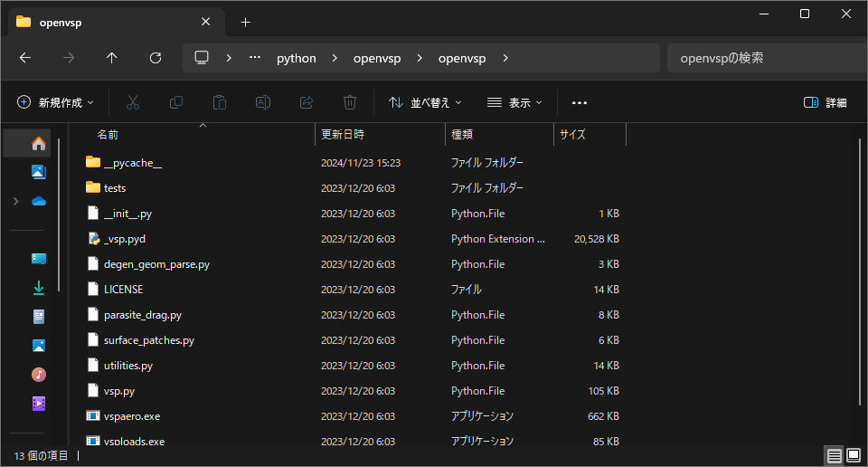Open the Downloads sidebar shortcut
This screenshot has width=868, height=467.
pyautogui.click(x=38, y=288)
